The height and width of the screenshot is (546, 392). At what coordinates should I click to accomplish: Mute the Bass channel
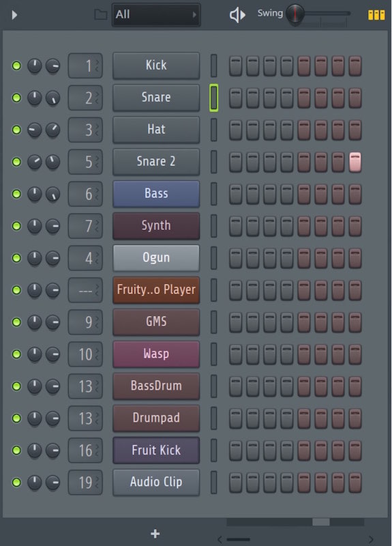tap(16, 194)
